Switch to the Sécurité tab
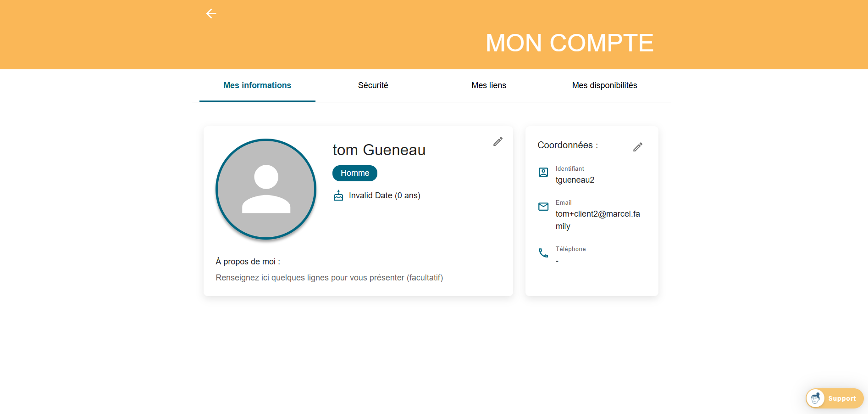This screenshot has width=868, height=414. 373,85
